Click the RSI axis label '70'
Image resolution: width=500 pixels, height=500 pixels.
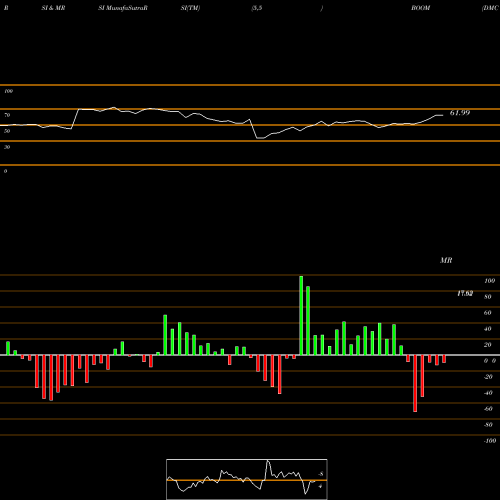click(7, 115)
